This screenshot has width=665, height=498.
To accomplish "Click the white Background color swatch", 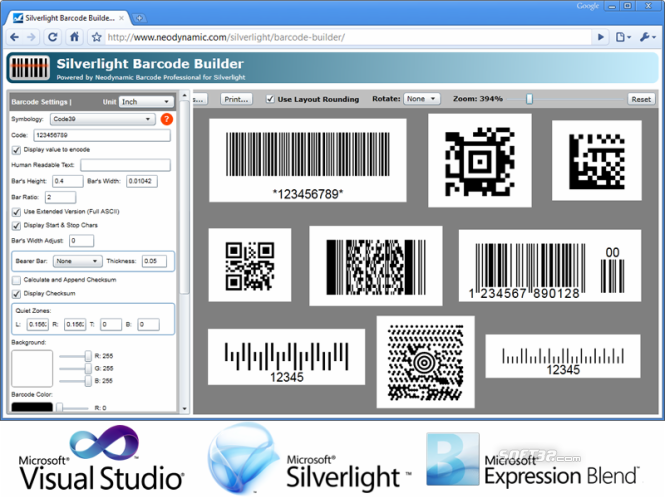I will (32, 368).
